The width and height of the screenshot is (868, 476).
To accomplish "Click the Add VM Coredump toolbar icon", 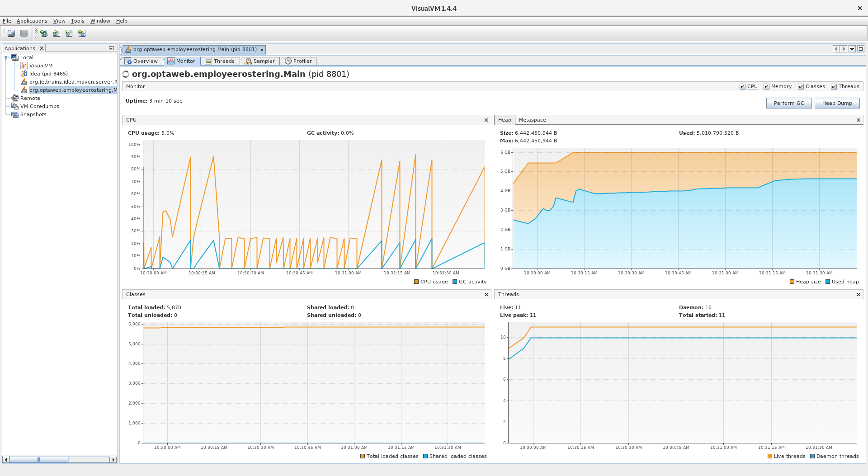I will [x=69, y=33].
